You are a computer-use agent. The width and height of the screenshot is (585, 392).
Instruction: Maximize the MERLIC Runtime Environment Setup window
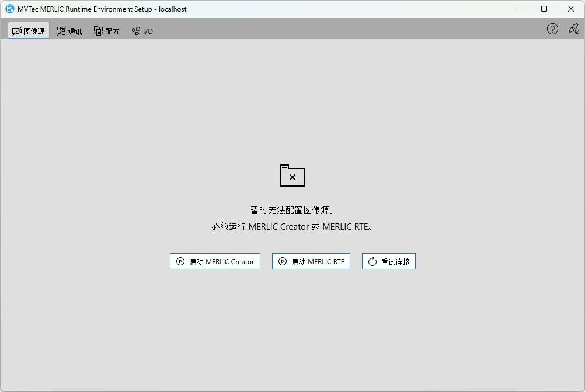544,9
